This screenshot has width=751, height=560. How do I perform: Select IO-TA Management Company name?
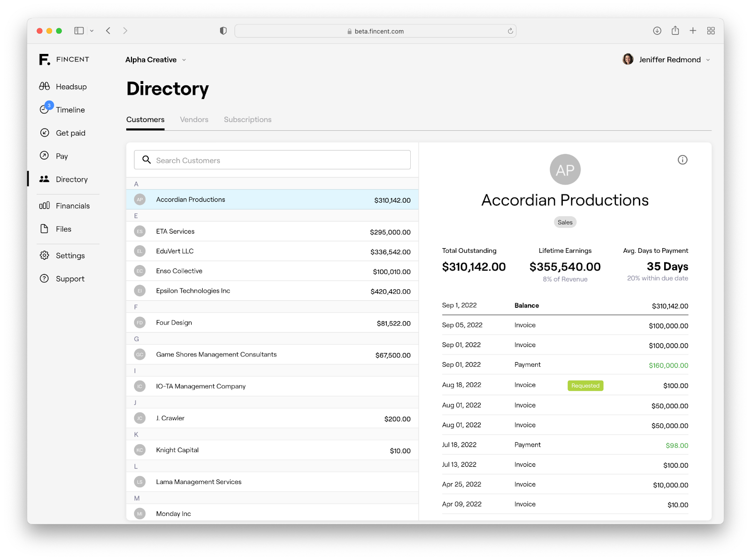coord(201,386)
